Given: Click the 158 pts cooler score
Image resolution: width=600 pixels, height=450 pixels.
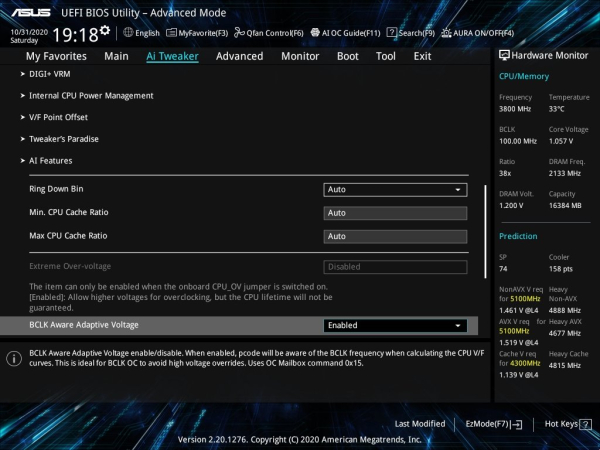Looking at the screenshot, I should tap(561, 269).
